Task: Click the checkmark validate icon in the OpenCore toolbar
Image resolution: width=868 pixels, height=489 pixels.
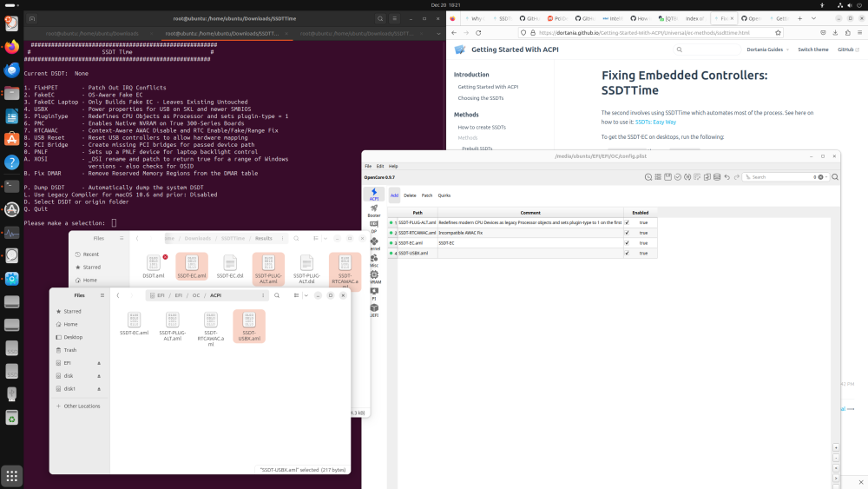Action: pyautogui.click(x=678, y=177)
